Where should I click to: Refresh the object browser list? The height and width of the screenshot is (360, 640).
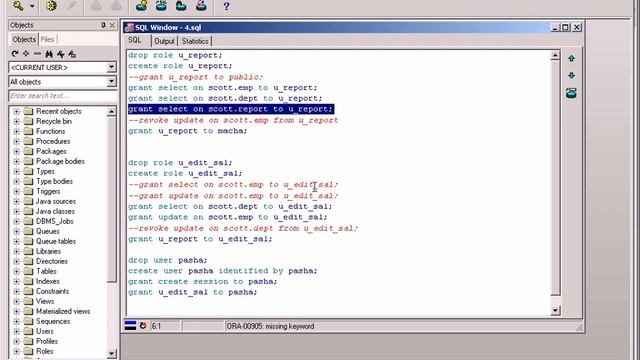15,53
